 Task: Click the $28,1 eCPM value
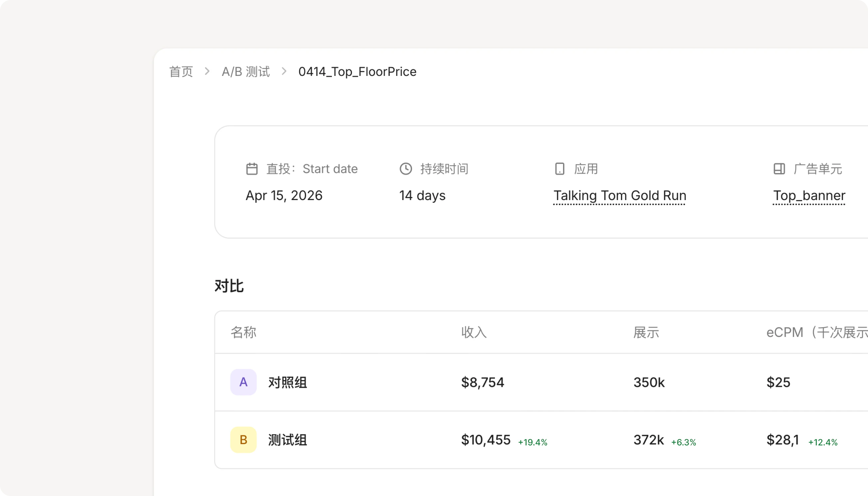pos(782,440)
